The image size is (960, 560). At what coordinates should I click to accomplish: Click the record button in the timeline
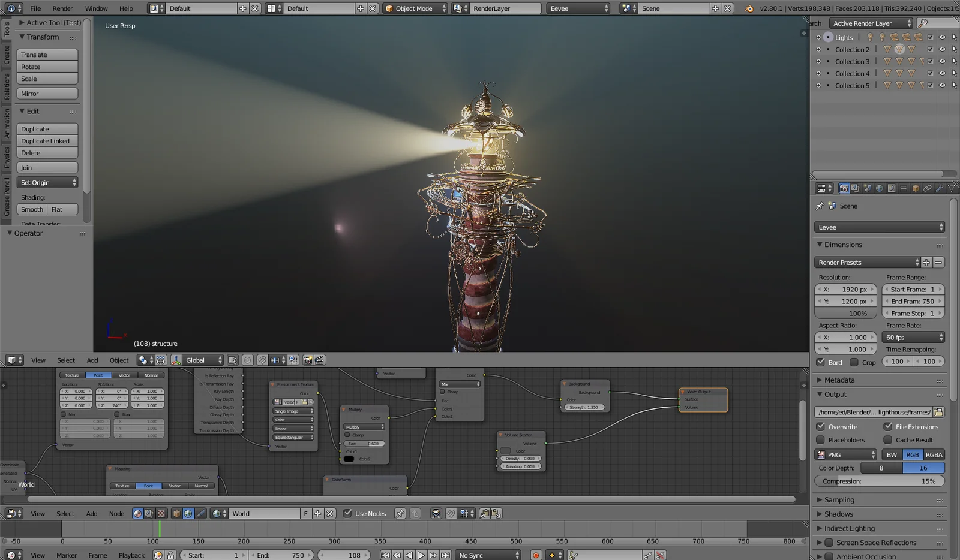pyautogui.click(x=535, y=555)
